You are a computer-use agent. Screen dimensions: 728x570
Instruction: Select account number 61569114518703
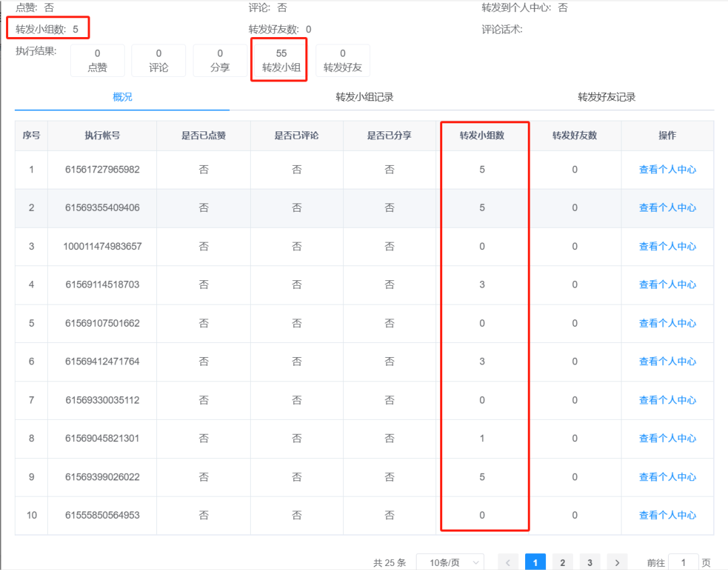(102, 284)
